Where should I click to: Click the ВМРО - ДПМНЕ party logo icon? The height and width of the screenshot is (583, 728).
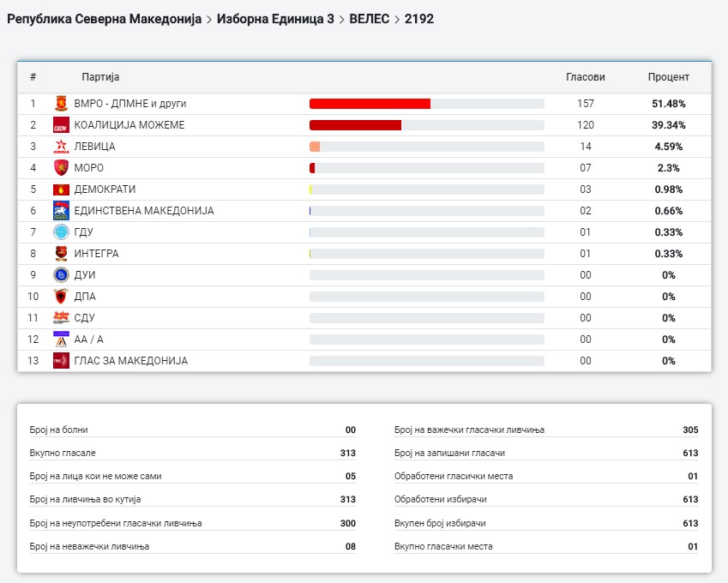click(61, 104)
